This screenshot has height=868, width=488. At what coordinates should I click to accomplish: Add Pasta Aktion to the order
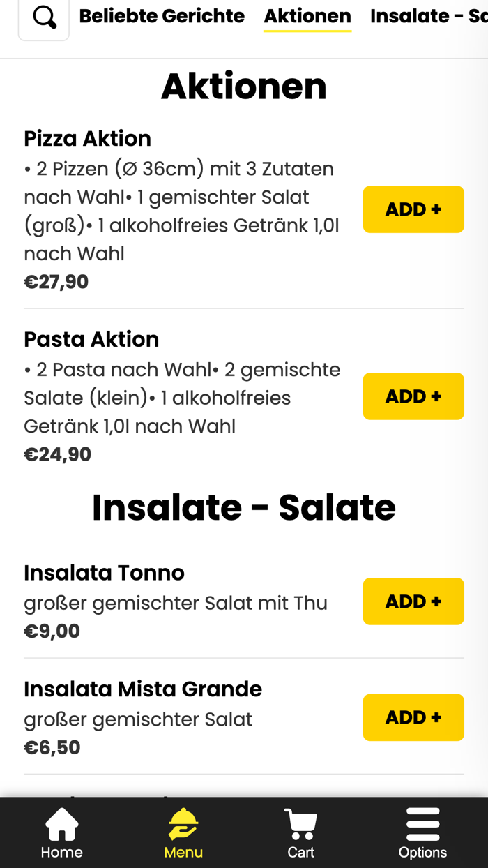coord(413,396)
